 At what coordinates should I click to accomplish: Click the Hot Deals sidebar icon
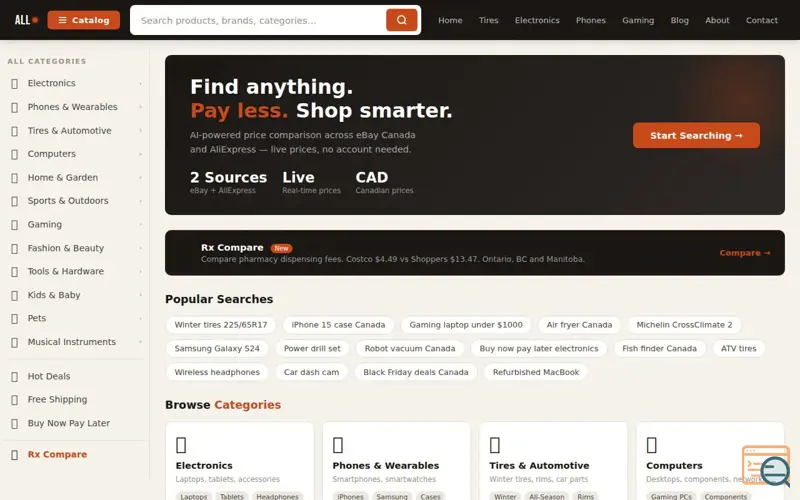15,377
